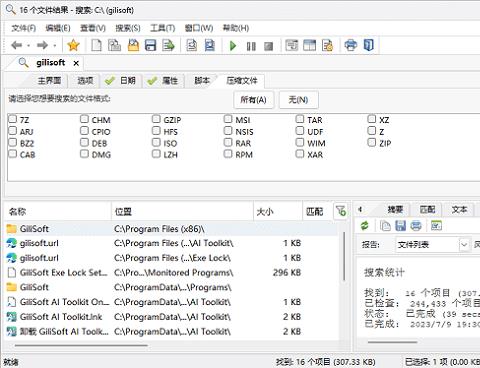Click the blue report document icon
Viewport: 480px width, 368px height.
tap(210, 45)
